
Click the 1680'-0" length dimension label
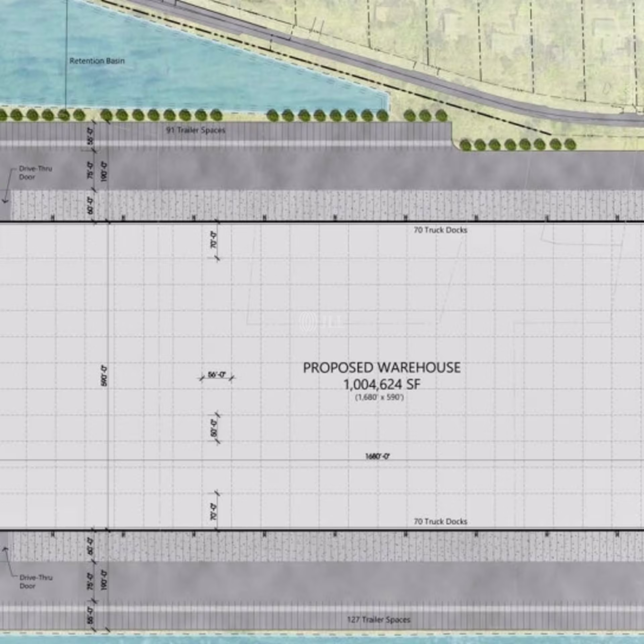click(x=378, y=457)
